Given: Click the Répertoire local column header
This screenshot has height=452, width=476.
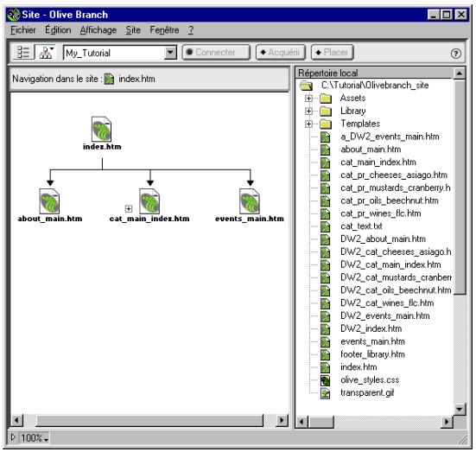Looking at the screenshot, I should pyautogui.click(x=374, y=73).
